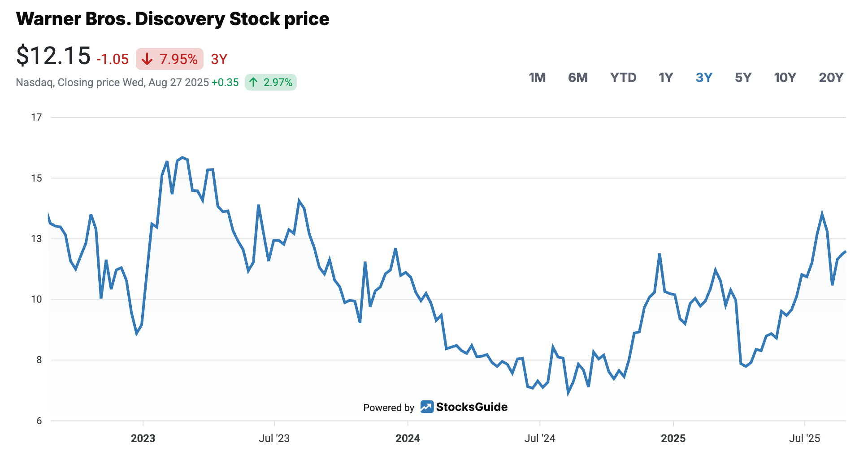
Task: Select the active 3Y range tab
Action: point(704,78)
